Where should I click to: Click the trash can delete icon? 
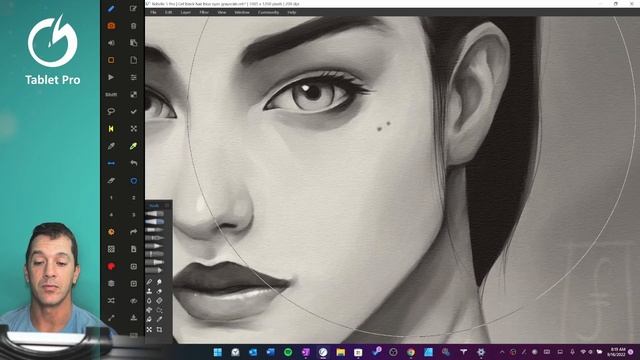(133, 26)
